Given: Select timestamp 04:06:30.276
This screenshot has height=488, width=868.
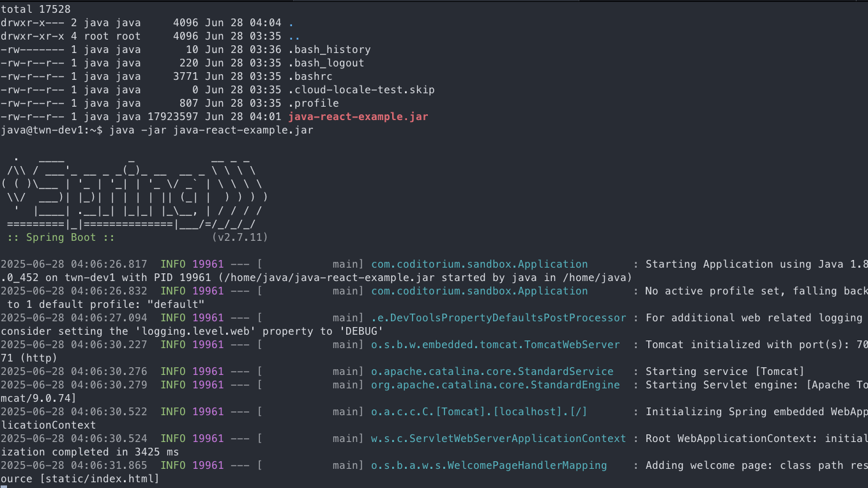Looking at the screenshot, I should [x=109, y=371].
